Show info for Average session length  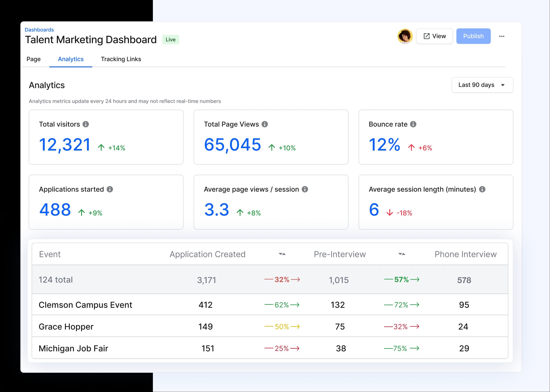click(x=482, y=189)
